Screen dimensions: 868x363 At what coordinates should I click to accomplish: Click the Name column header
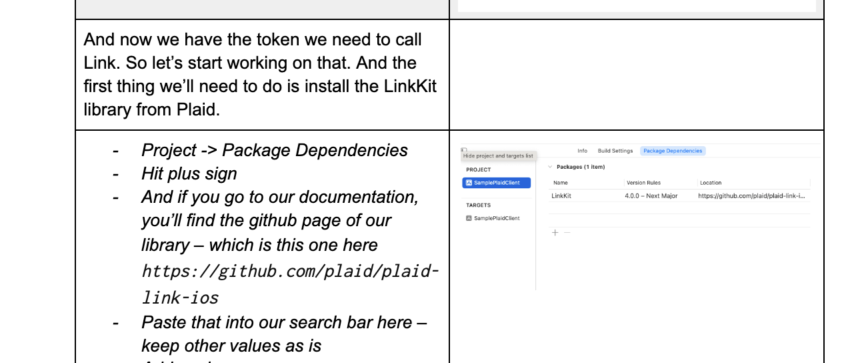click(x=561, y=183)
